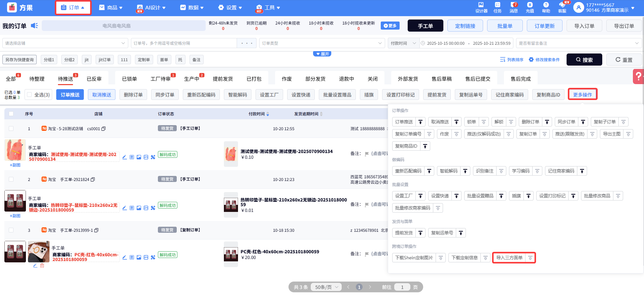
Task: Tick the checkbox for order row 2
Action: 11,179
